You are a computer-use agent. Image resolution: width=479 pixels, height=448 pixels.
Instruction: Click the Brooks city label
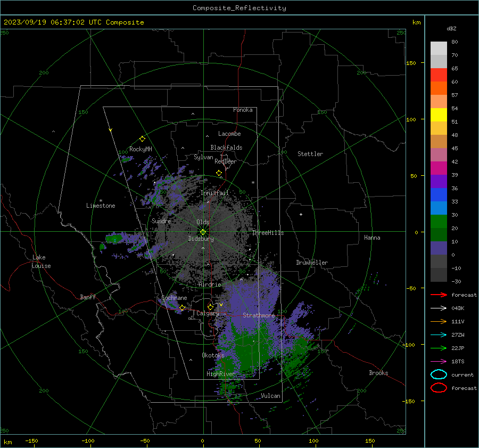point(378,373)
